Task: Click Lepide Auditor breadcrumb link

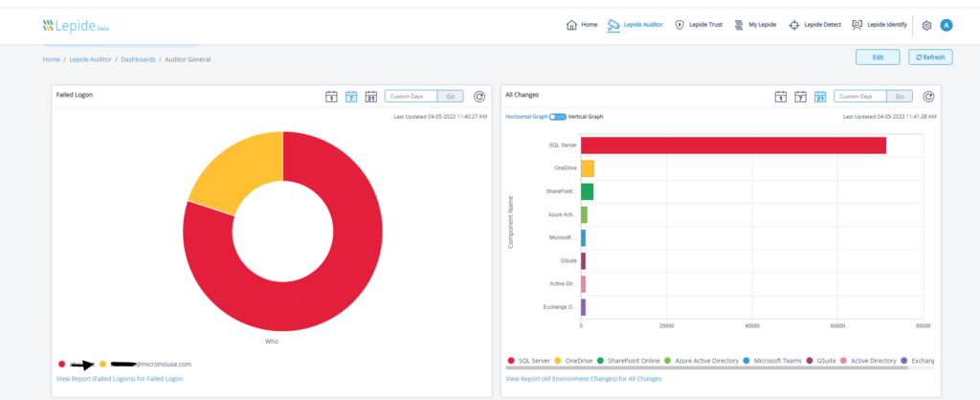Action: (x=91, y=59)
